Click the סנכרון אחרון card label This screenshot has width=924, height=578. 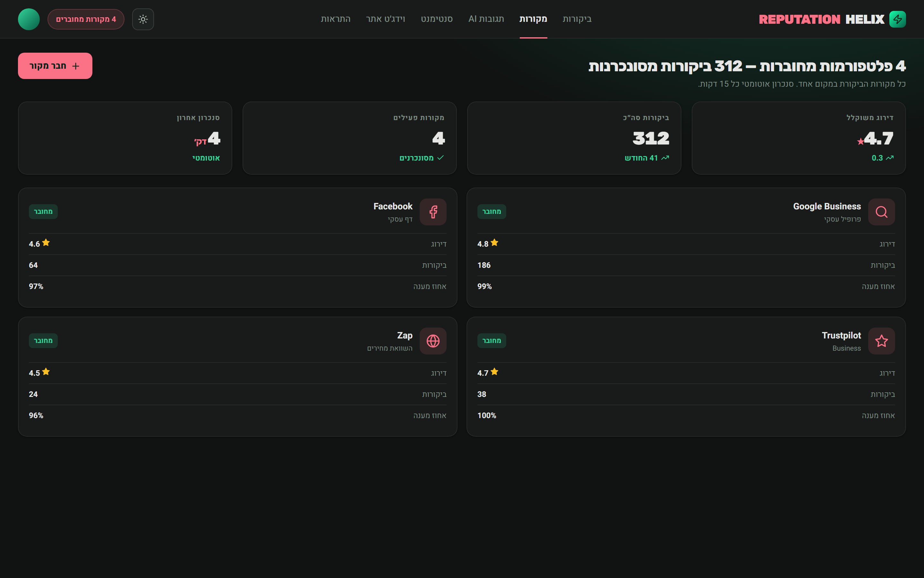click(x=198, y=118)
